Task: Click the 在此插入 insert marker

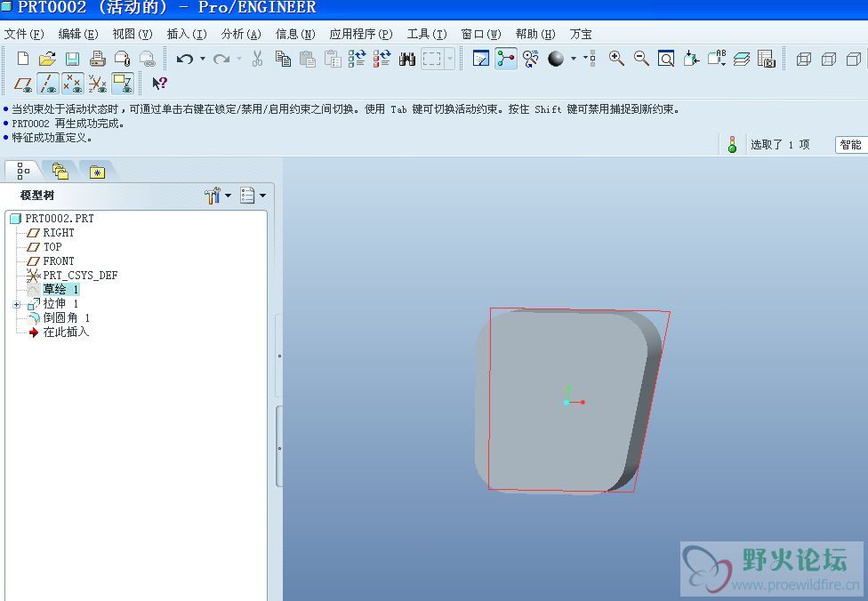Action: click(x=66, y=332)
